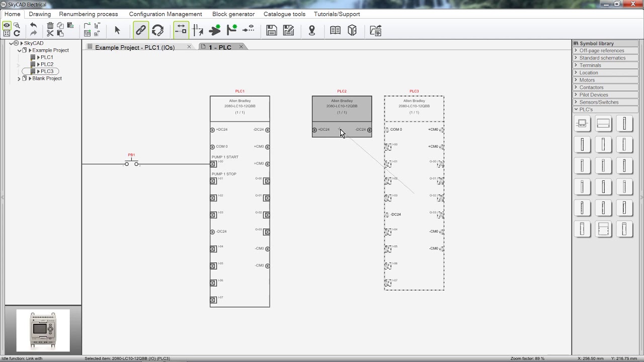This screenshot has height=362, width=644.
Task: Open the Configuration Management tab
Action: tap(166, 14)
